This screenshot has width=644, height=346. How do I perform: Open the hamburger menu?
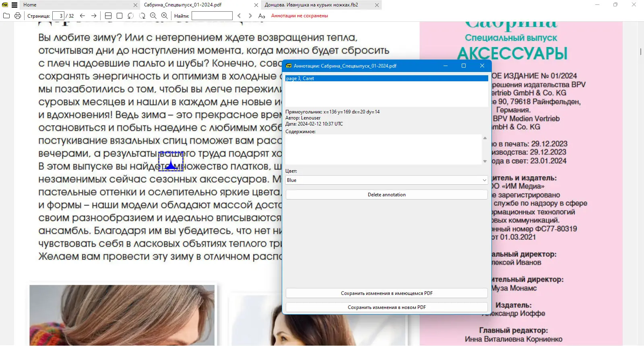pyautogui.click(x=14, y=5)
